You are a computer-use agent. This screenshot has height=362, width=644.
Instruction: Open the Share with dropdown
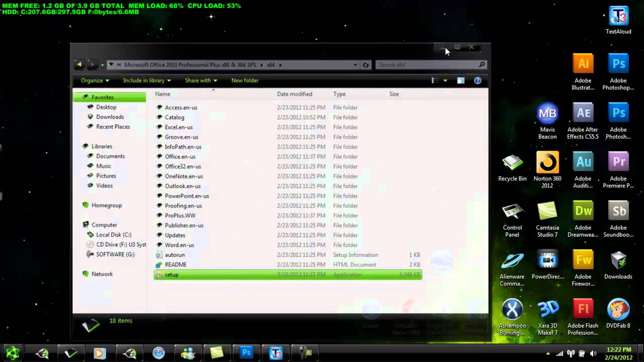pyautogui.click(x=201, y=80)
